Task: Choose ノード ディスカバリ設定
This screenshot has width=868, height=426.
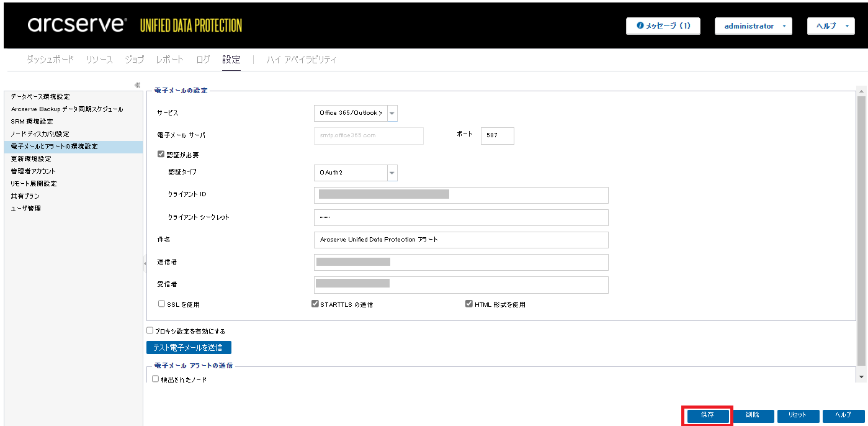Action: 73,134
